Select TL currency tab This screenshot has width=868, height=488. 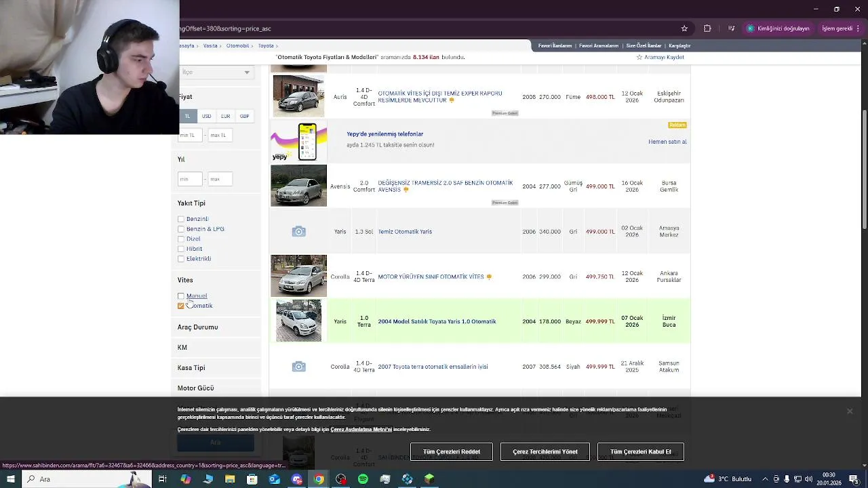click(x=188, y=116)
